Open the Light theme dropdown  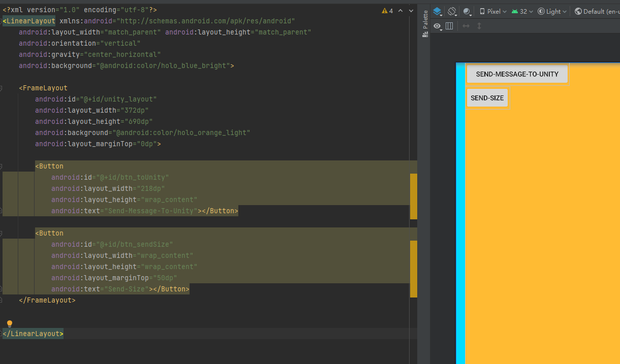pyautogui.click(x=552, y=10)
